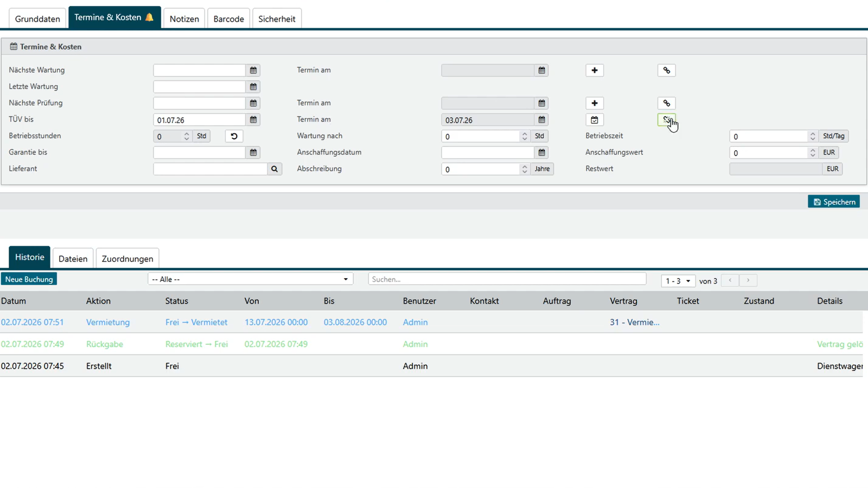Open the Barcode tab

click(x=228, y=18)
